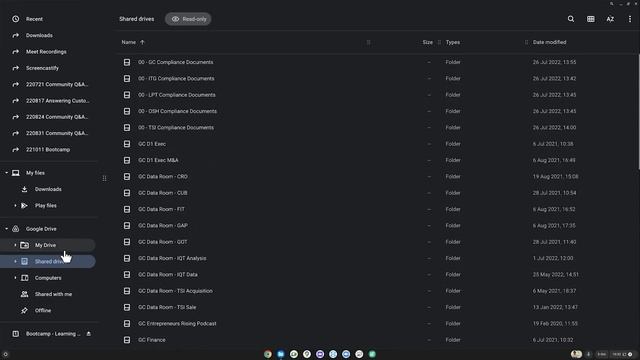
Task: Expand the Play files arrow
Action: click(x=15, y=206)
